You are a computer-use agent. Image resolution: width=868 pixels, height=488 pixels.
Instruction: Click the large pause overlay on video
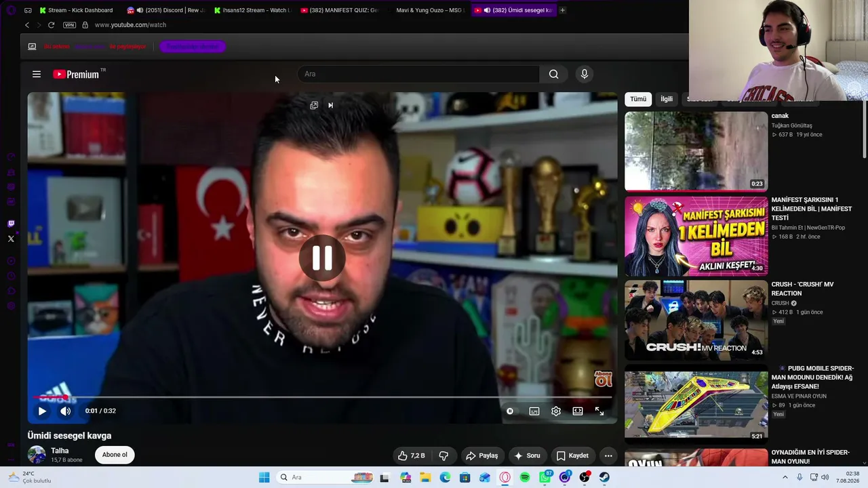322,258
